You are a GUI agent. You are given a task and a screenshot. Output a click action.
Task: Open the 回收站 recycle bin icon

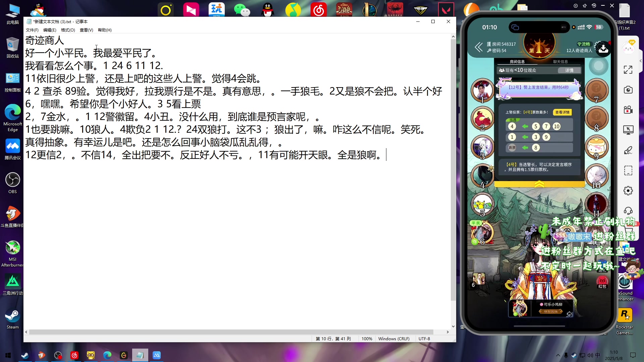(13, 48)
